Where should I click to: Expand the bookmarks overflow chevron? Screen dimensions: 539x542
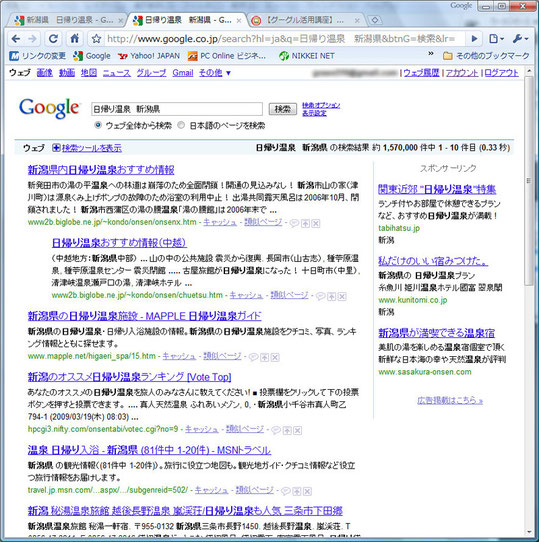click(431, 54)
